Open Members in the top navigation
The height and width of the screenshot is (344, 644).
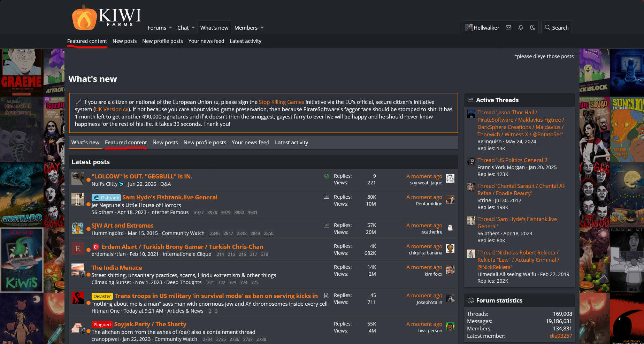[246, 28]
